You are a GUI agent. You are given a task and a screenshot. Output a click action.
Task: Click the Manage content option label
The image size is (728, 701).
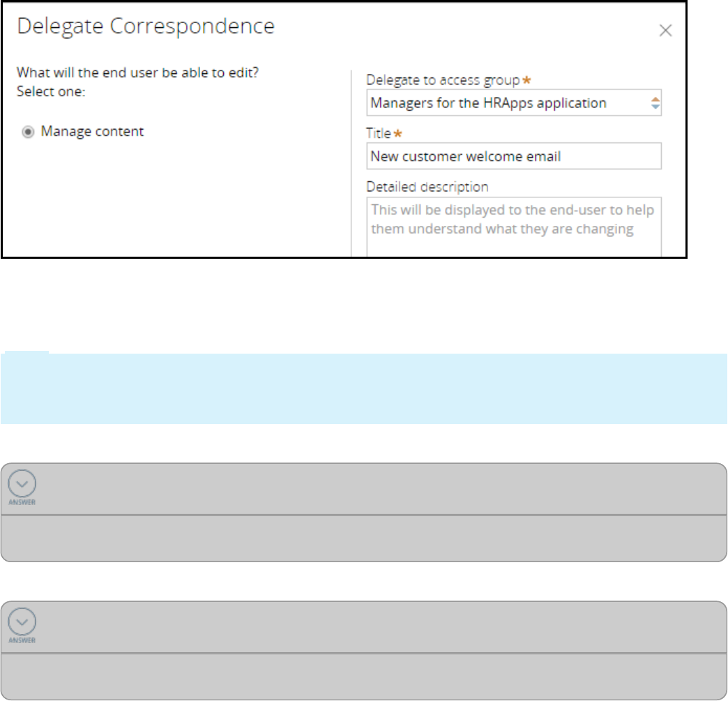click(x=92, y=131)
